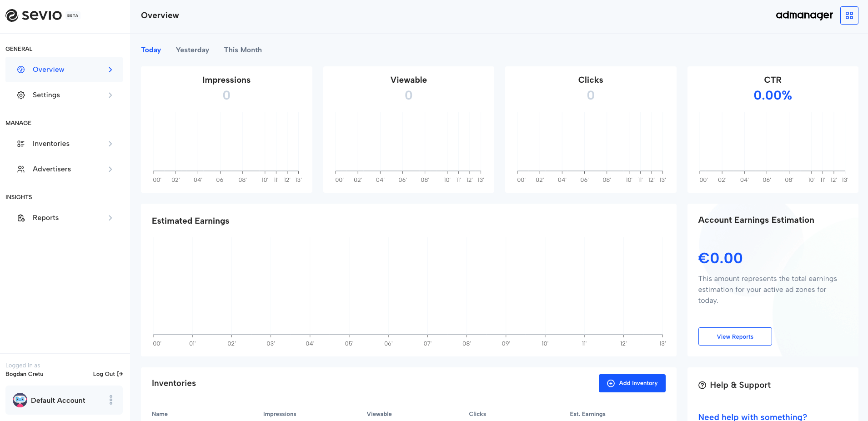
Task: Click the Add Inventory button
Action: point(632,383)
